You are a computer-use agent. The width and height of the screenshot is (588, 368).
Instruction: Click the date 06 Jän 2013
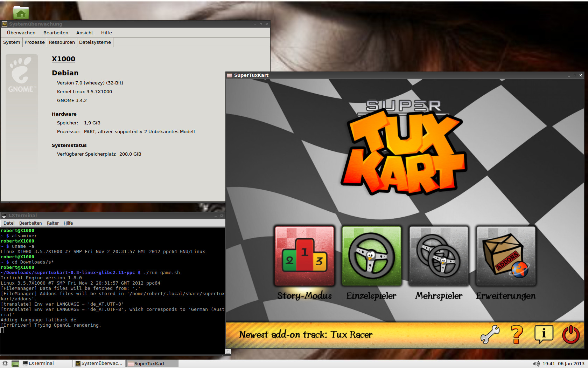(x=571, y=364)
